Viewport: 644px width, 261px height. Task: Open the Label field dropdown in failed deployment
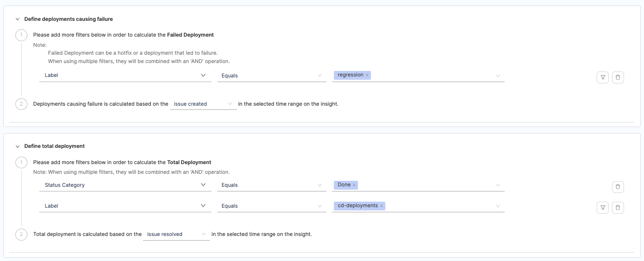pyautogui.click(x=125, y=76)
